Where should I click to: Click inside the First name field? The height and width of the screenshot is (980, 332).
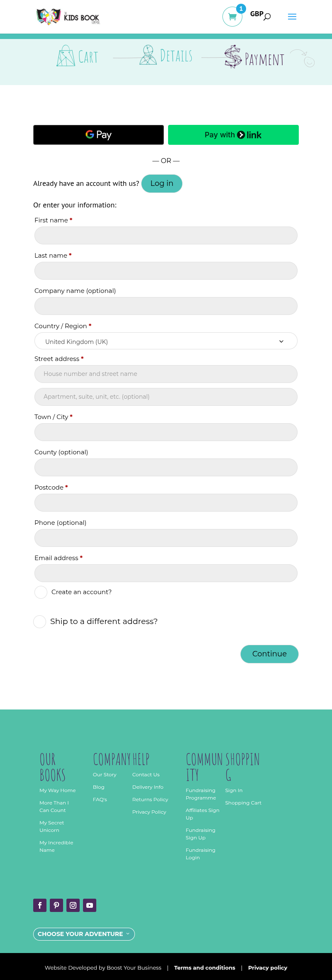(x=166, y=235)
